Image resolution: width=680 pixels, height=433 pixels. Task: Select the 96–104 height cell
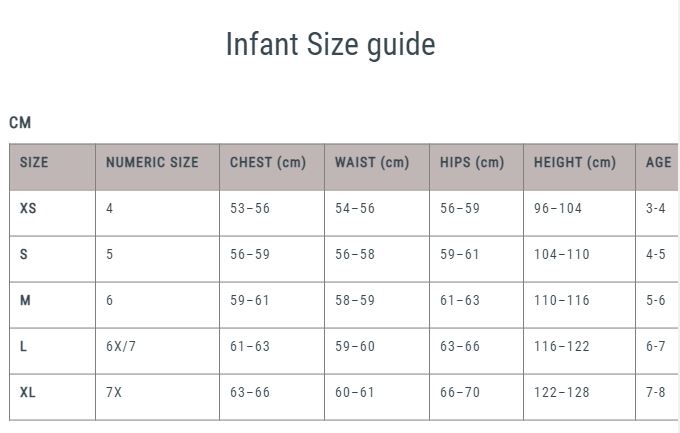coord(558,208)
